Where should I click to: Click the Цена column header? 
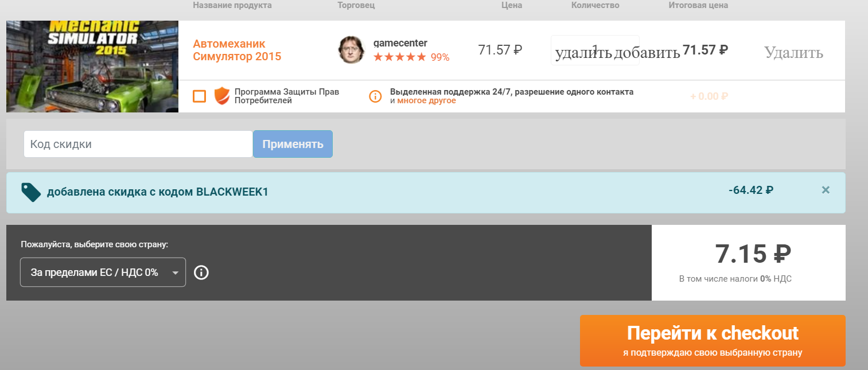[x=512, y=5]
